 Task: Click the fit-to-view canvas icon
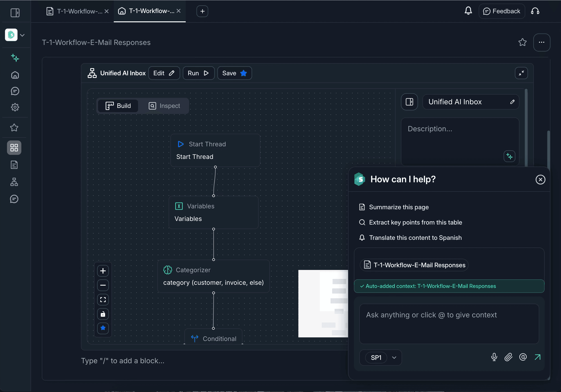pos(103,300)
